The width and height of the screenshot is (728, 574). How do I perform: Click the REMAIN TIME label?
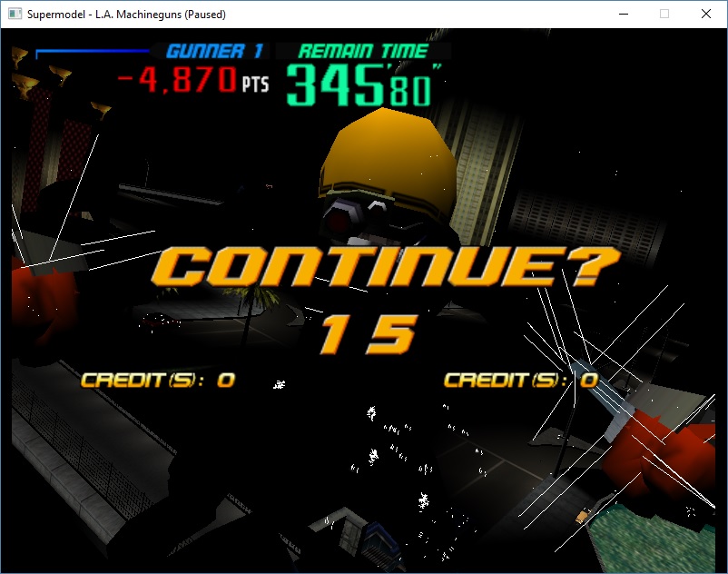coord(362,51)
